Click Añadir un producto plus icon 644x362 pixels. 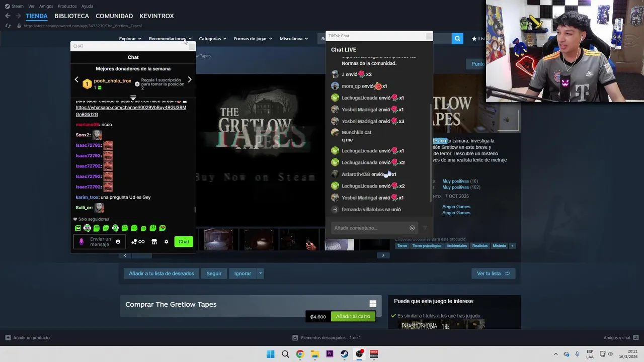[8, 337]
